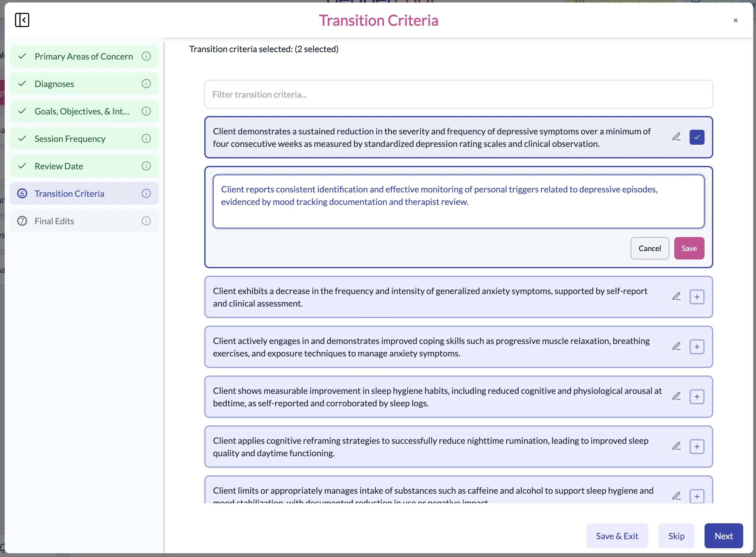Viewport: 756px width, 557px height.
Task: Add the nighttime rumination reframing criterion
Action: [697, 447]
